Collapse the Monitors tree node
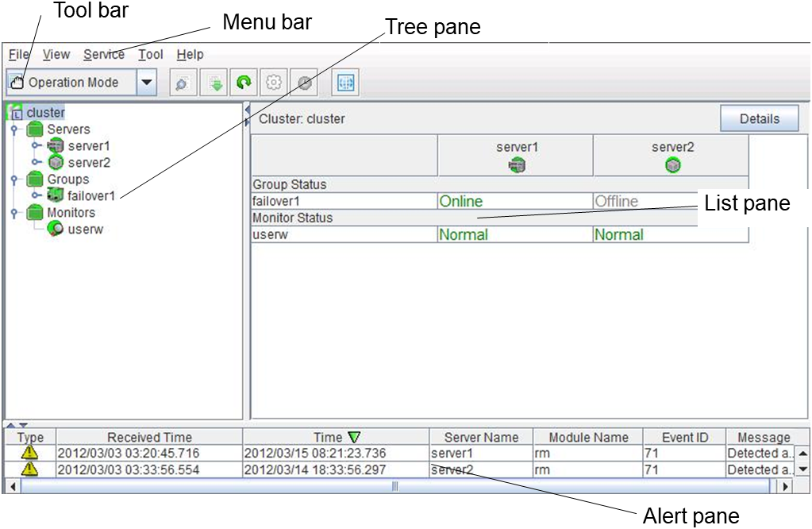 tap(13, 213)
